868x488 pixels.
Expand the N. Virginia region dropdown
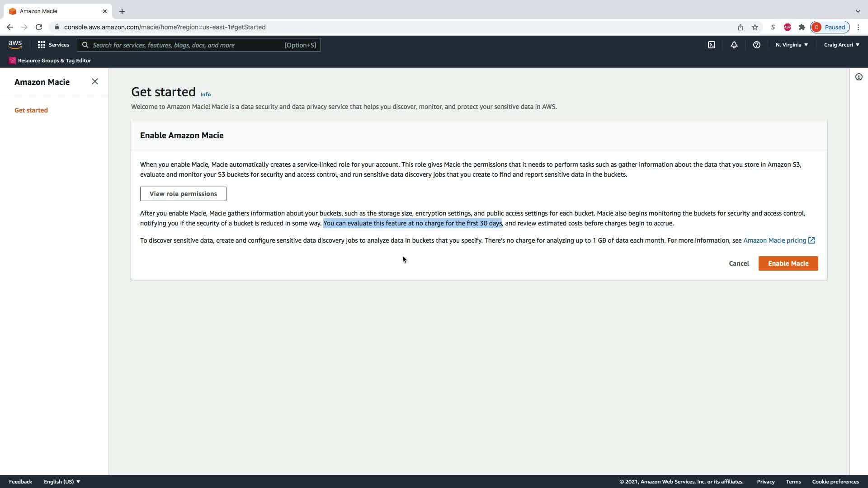coord(792,45)
